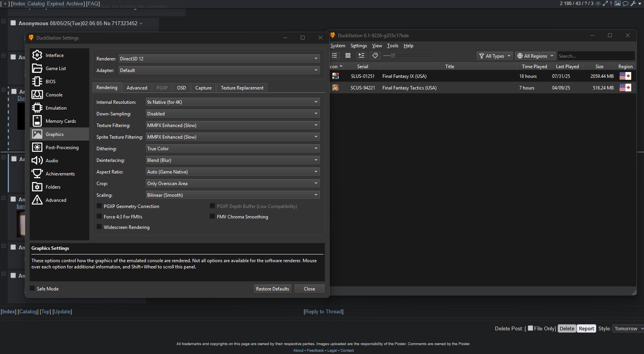Open the Sprite Texture Filtering dropdown
Image resolution: width=644 pixels, height=354 pixels.
[232, 137]
